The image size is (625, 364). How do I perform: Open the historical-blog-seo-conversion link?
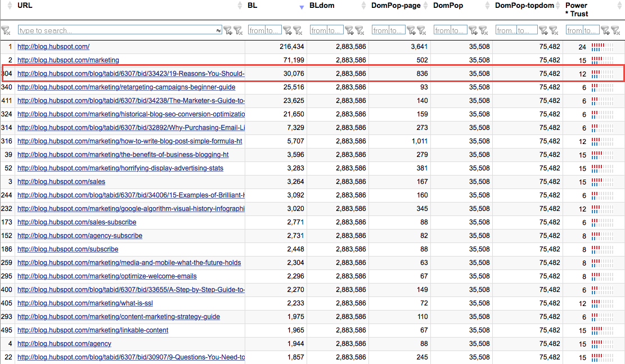[x=131, y=114]
